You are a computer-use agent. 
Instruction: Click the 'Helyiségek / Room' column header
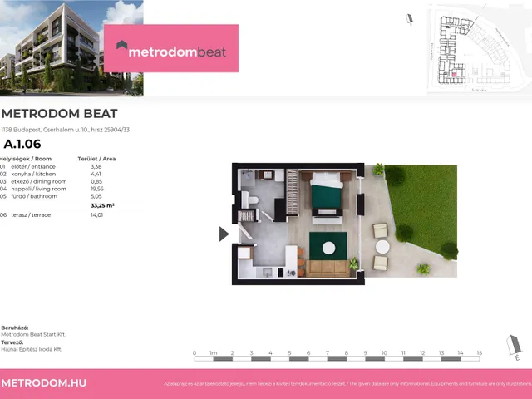point(26,159)
